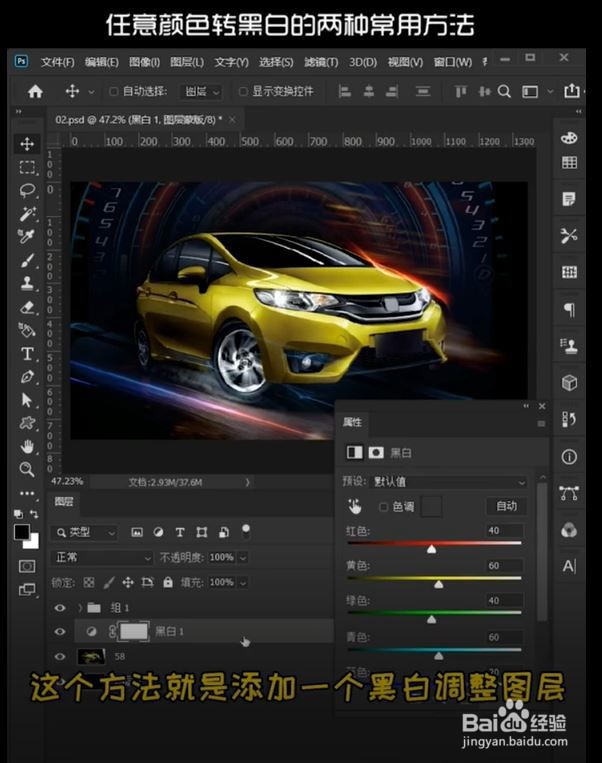Open the 预设 默认值 preset dropdown
Image resolution: width=602 pixels, height=763 pixels.
[x=449, y=482]
